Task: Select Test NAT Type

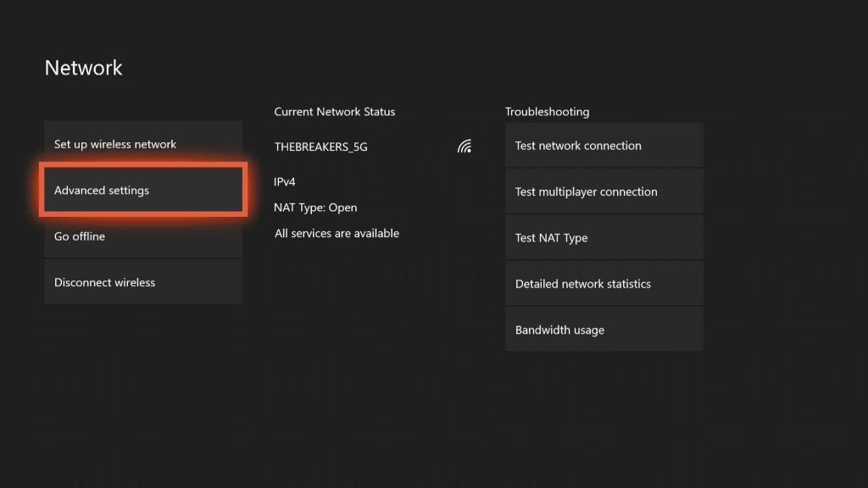Action: pyautogui.click(x=604, y=237)
